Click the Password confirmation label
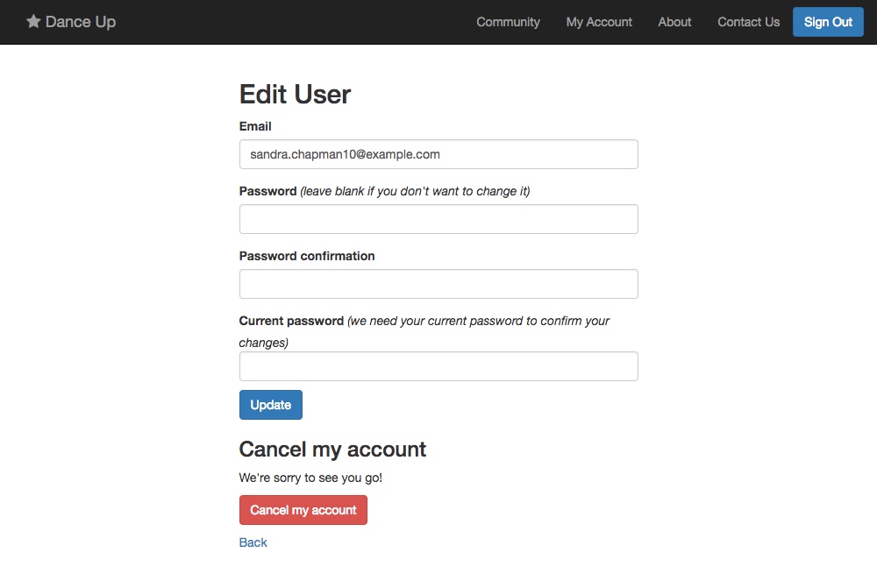 (306, 255)
